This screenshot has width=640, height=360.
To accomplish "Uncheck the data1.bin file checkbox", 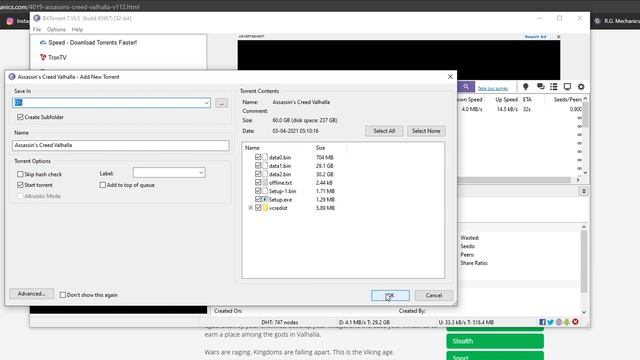I will tap(258, 166).
